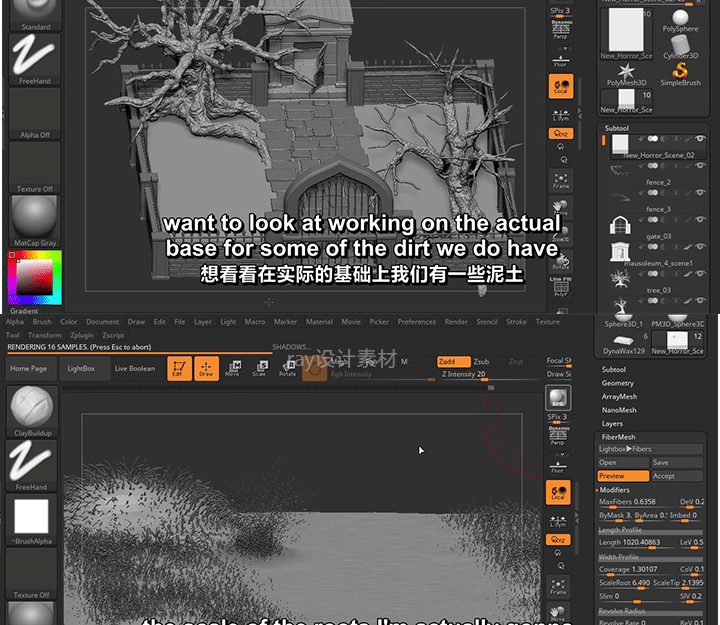Hide the tree_03 subtool eye
Viewport: 720px width, 625px height.
[700, 273]
